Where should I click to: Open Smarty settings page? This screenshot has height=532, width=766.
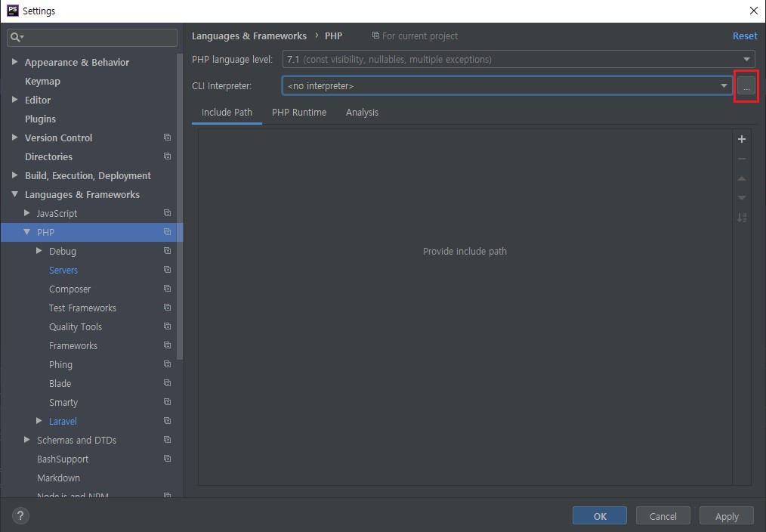(x=63, y=402)
